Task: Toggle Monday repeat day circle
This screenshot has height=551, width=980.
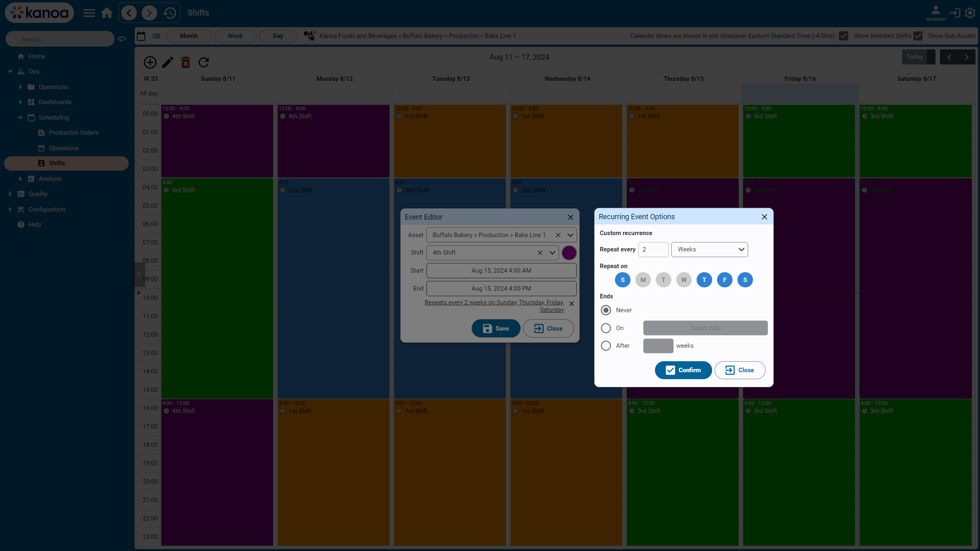Action: pyautogui.click(x=643, y=280)
